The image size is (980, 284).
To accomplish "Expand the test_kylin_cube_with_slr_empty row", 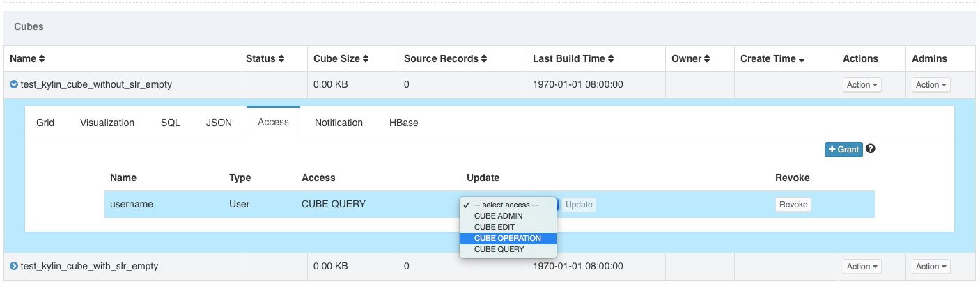I will 14,267.
